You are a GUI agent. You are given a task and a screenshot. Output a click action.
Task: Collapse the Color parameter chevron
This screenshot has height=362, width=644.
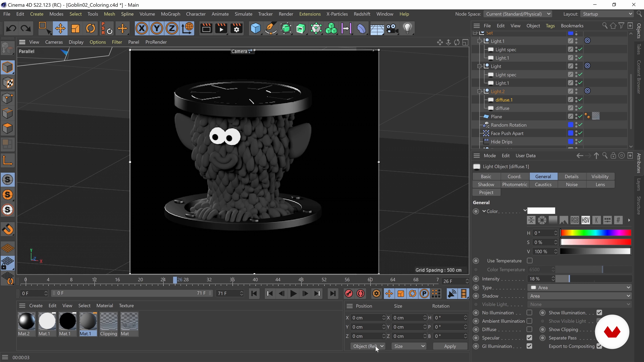pyautogui.click(x=484, y=211)
